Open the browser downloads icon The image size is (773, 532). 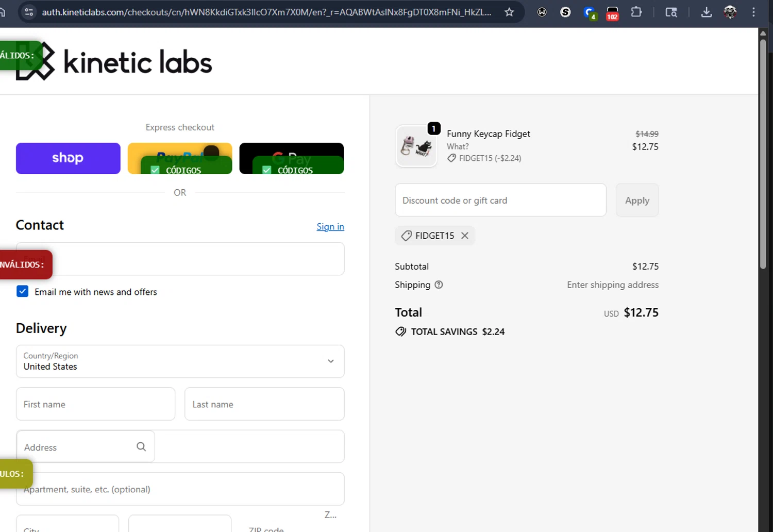tap(707, 12)
